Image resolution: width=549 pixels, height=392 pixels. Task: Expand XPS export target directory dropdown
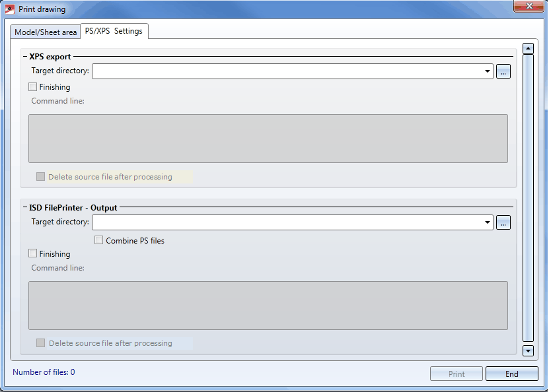(x=487, y=71)
